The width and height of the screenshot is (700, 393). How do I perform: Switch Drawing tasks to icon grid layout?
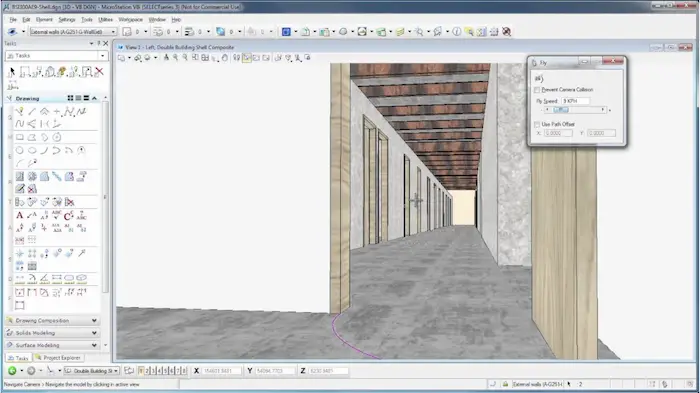click(70, 98)
